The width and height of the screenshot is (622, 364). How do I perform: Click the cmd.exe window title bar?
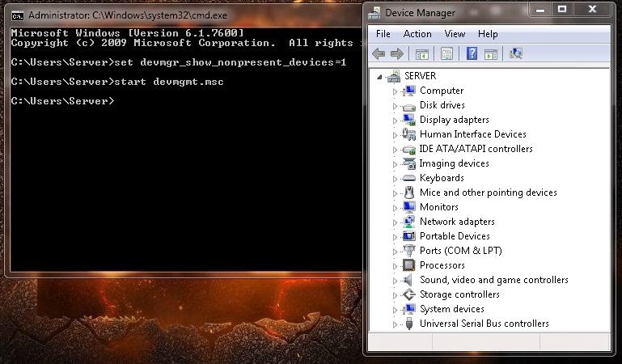point(184,15)
